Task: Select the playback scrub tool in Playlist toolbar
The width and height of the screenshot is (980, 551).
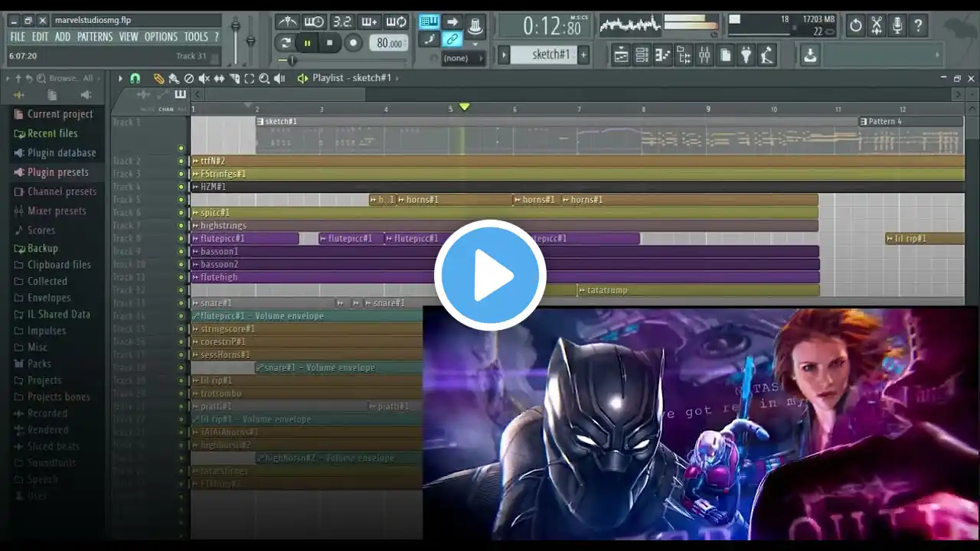Action: (279, 78)
